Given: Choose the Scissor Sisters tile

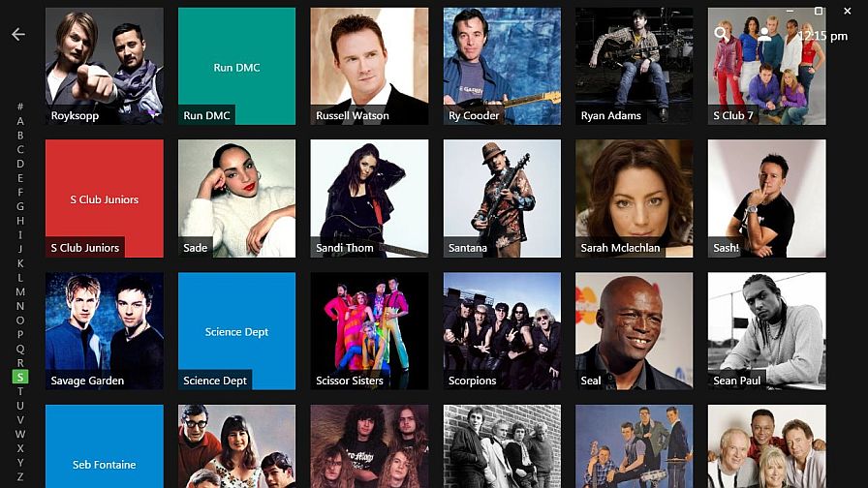Looking at the screenshot, I should (x=369, y=331).
